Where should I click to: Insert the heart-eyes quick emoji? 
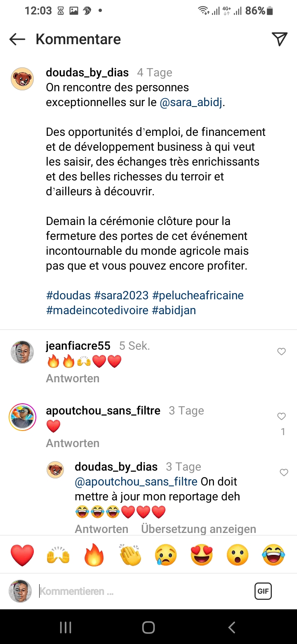click(202, 555)
